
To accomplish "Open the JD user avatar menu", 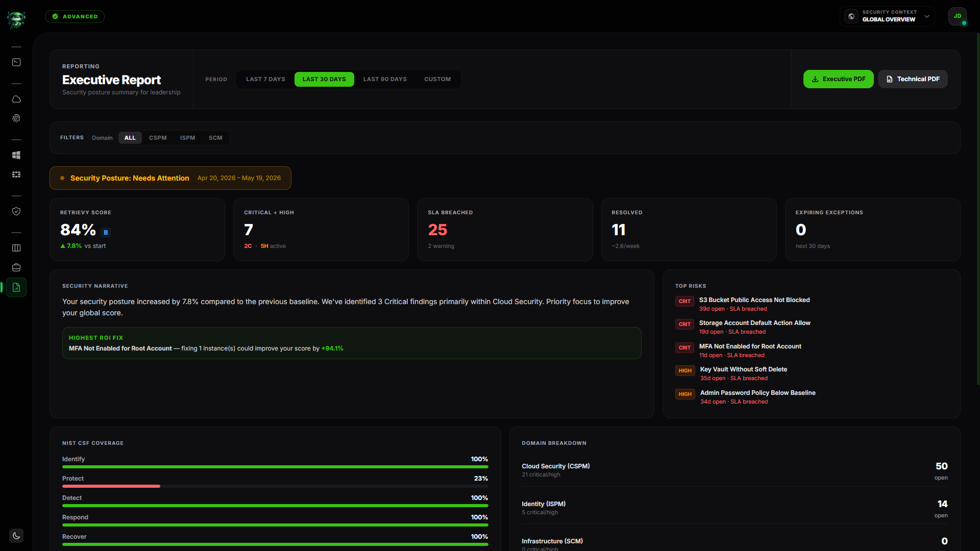I will click(958, 16).
